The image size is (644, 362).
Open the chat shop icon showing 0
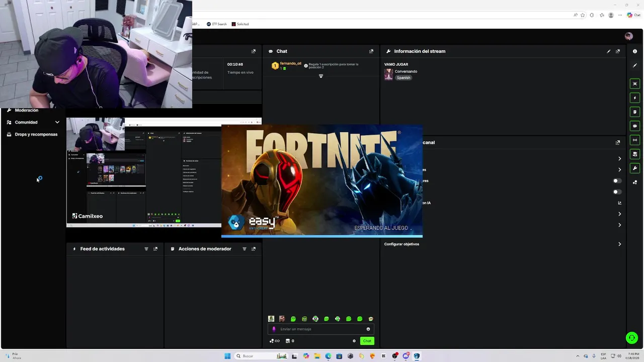(290, 341)
